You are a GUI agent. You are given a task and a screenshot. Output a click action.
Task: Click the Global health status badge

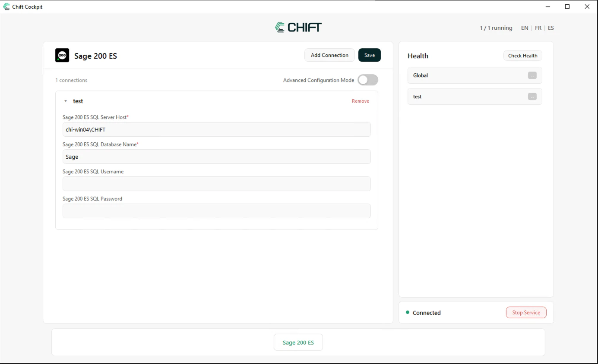point(532,75)
